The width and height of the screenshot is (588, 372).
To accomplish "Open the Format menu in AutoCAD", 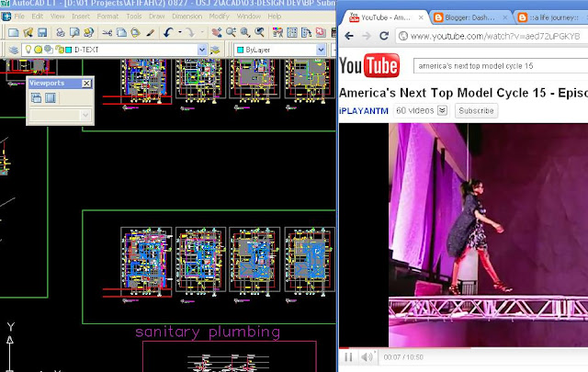I will pos(107,17).
